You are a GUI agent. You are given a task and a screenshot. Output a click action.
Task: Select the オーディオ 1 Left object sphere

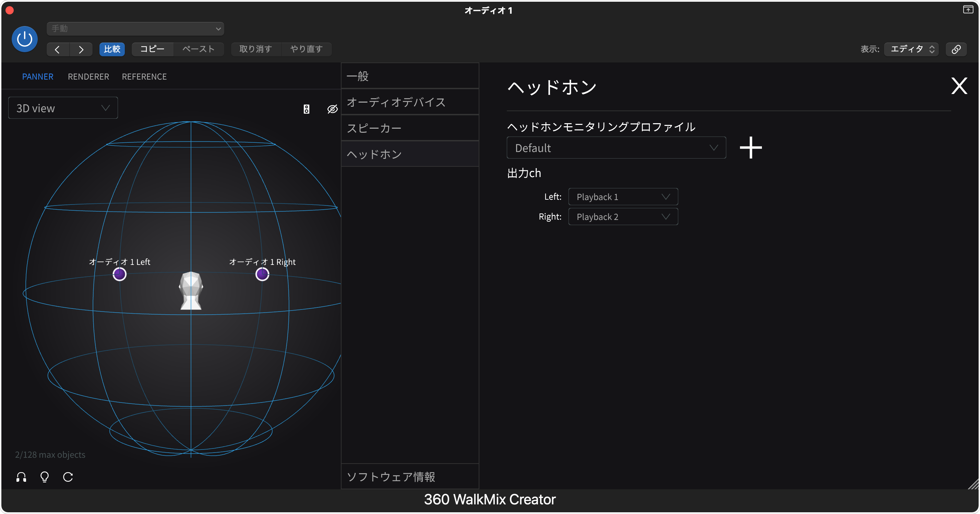click(119, 274)
